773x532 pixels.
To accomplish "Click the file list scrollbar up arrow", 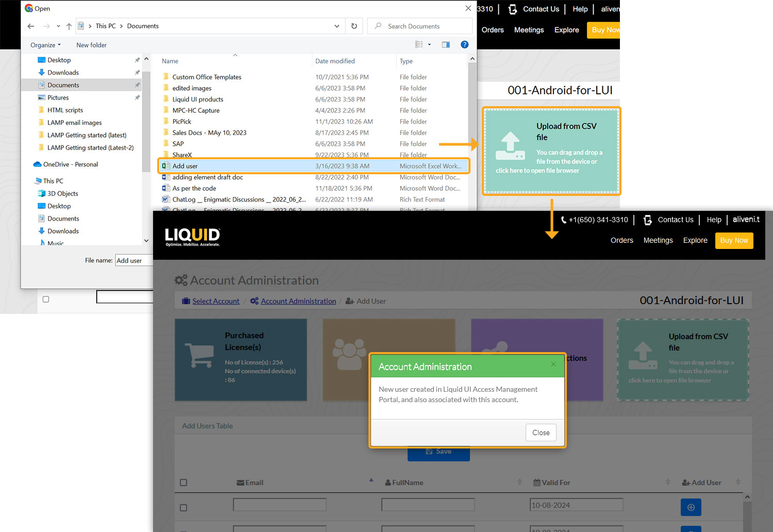I will [472, 59].
